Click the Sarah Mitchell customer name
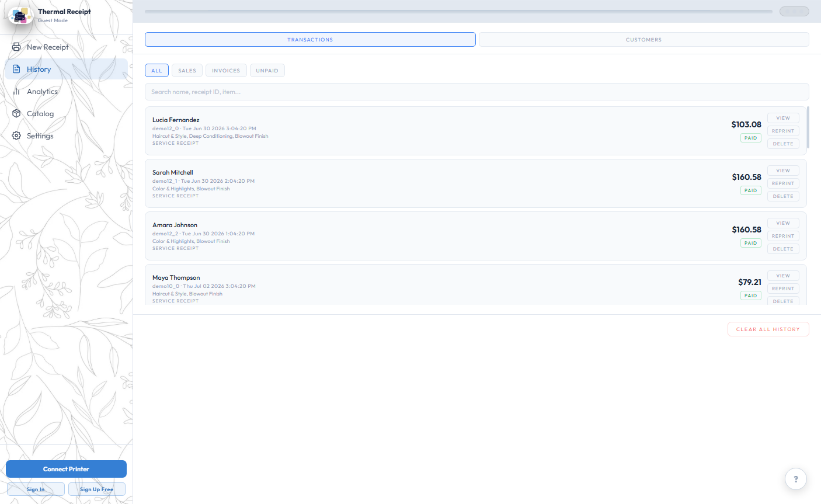Screen dimensions: 821x504 click(173, 172)
